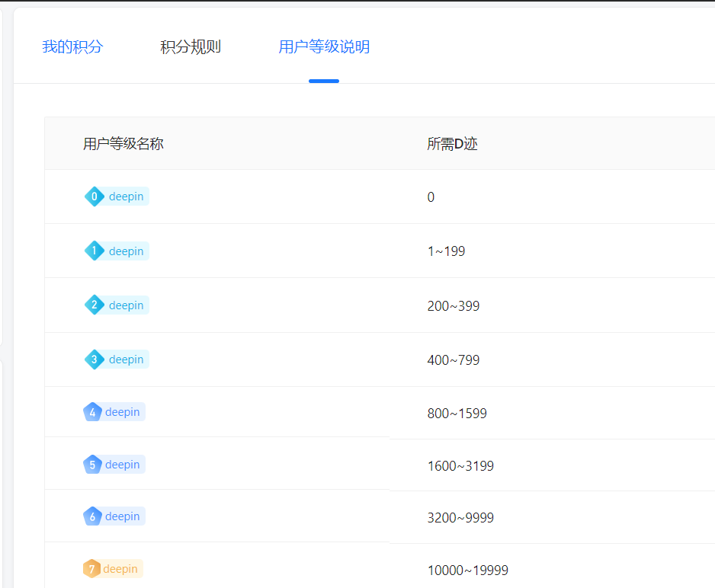The width and height of the screenshot is (715, 588).
Task: Select the 用户等级说明 tab
Action: point(324,47)
